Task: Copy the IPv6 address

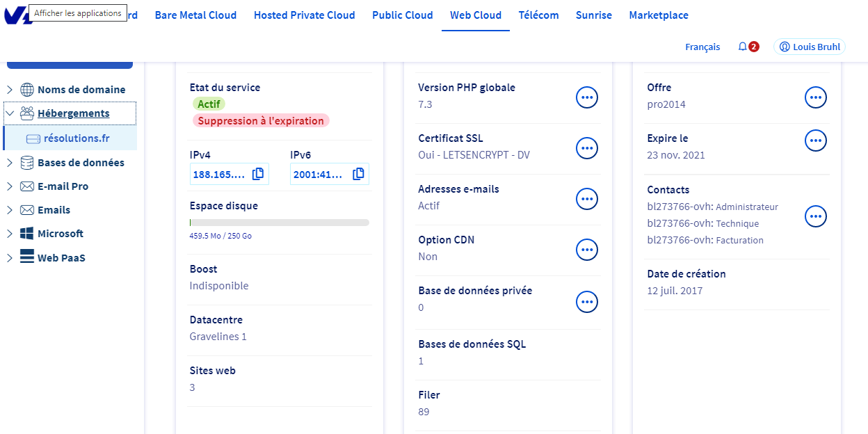Action: (358, 175)
